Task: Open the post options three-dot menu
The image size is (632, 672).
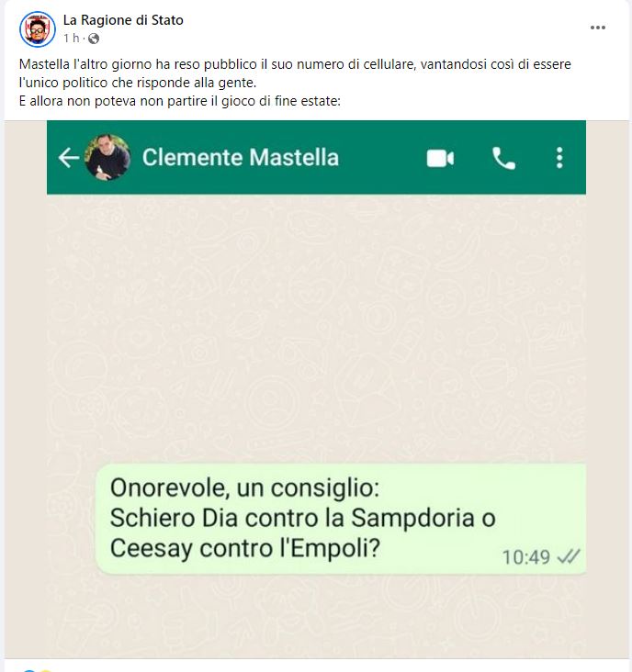Action: click(x=598, y=28)
